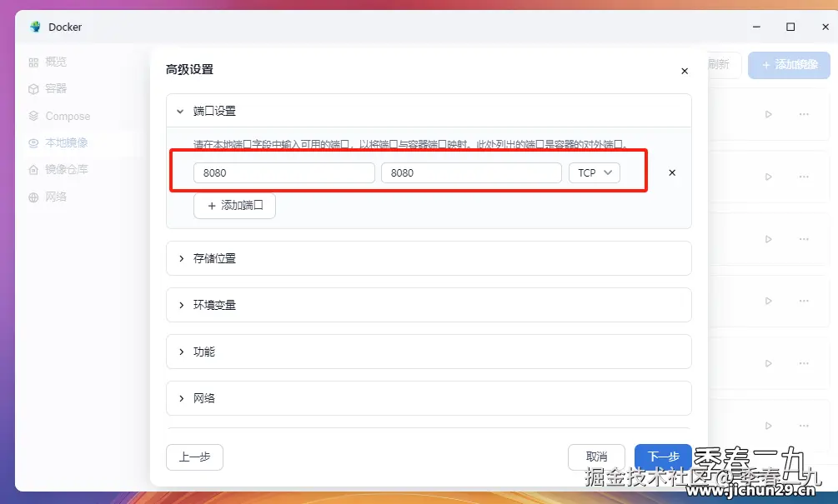Click the 刷新 button
The height and width of the screenshot is (504, 838).
720,65
